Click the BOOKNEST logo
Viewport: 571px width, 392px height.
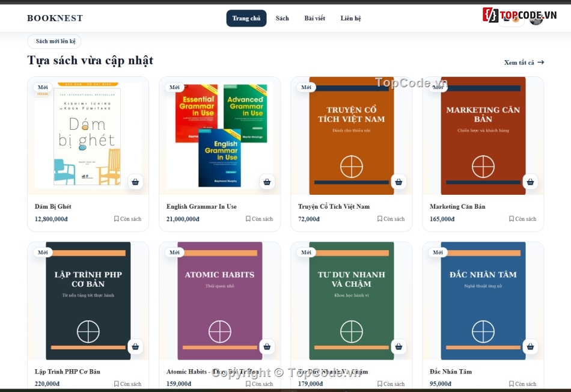point(55,18)
